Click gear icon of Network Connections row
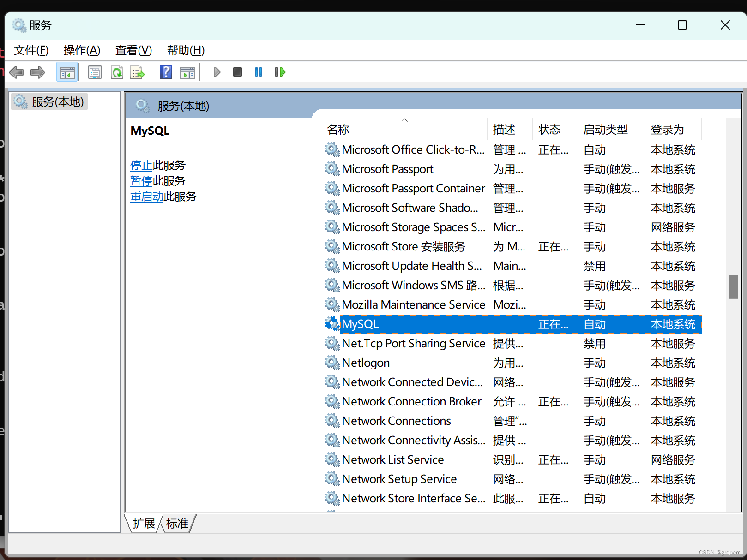The height and width of the screenshot is (560, 747). coord(331,421)
